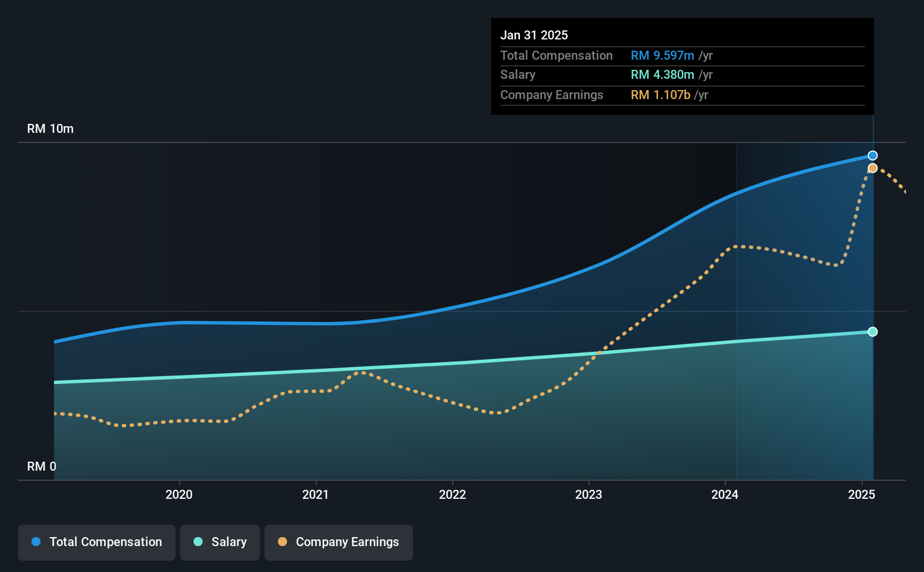
Task: Click the 2023 x-axis label
Action: tap(589, 494)
